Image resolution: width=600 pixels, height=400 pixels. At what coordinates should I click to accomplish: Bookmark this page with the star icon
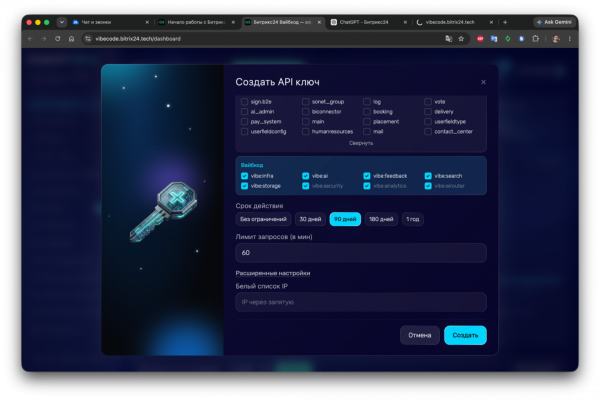461,39
